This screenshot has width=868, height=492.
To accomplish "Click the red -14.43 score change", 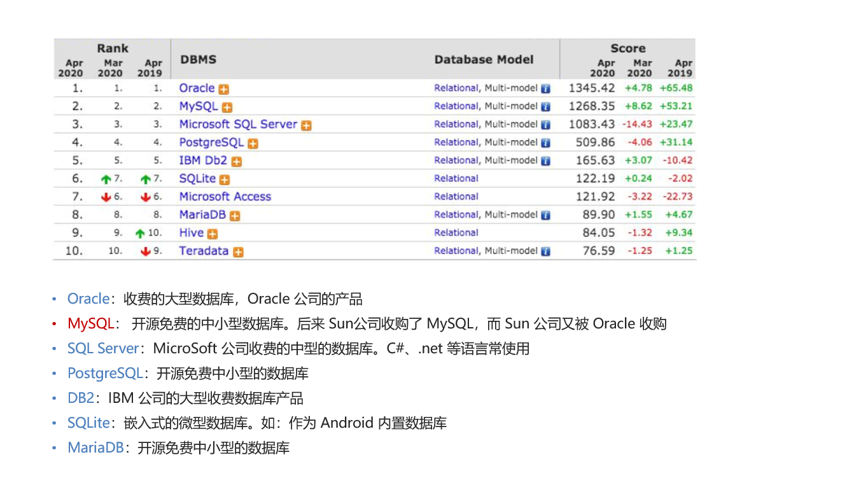I will coord(637,124).
